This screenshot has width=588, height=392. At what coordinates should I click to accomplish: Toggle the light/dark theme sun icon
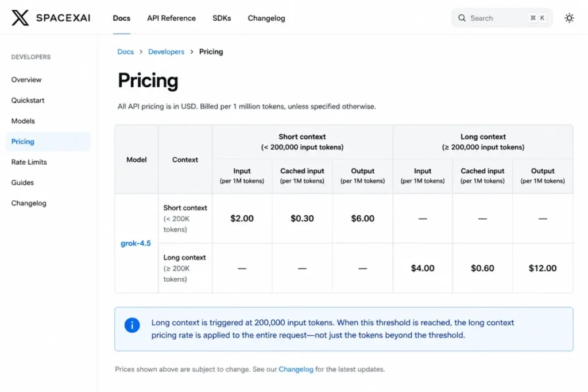point(569,18)
